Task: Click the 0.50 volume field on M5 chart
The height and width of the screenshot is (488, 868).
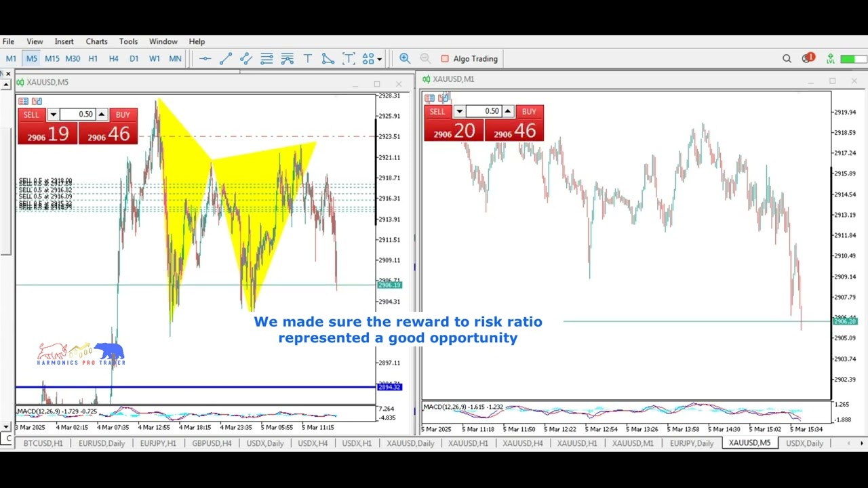Action: point(77,115)
